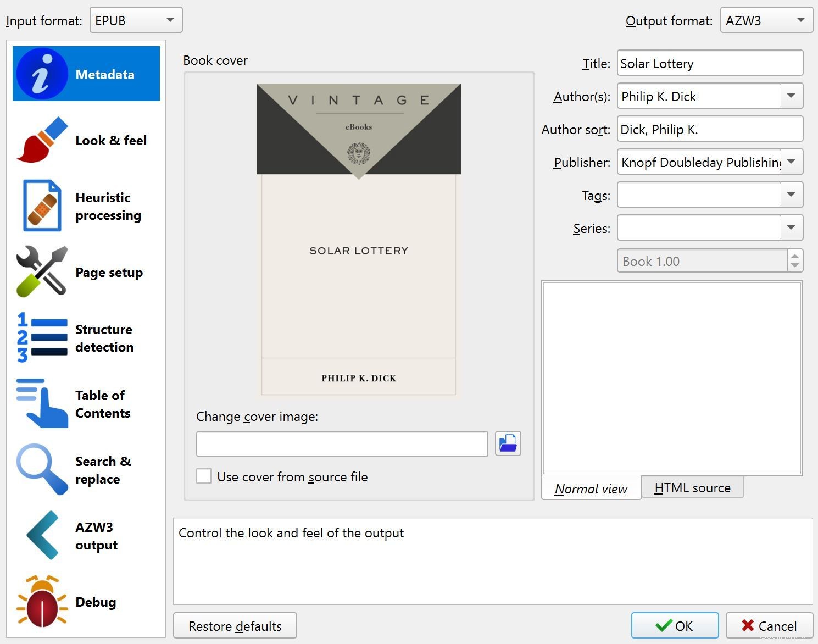Open AZW3 output chevron section
Image resolution: width=818 pixels, height=644 pixels.
pyautogui.click(x=86, y=536)
